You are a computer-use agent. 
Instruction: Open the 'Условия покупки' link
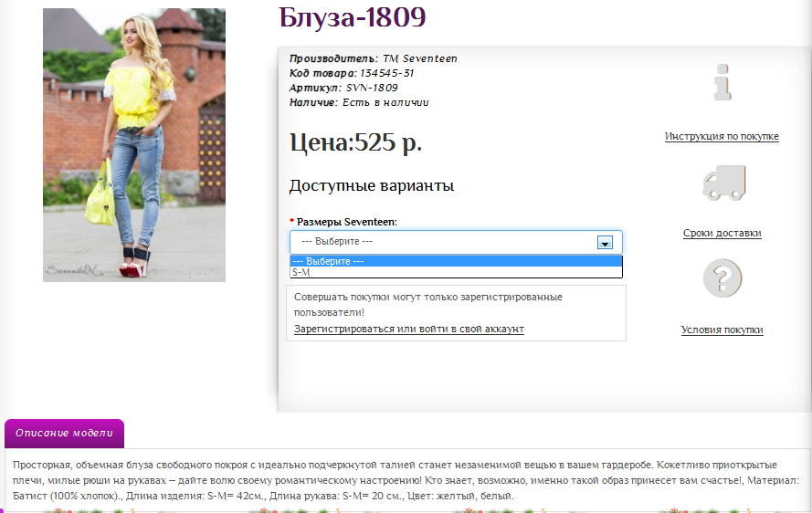coord(722,330)
